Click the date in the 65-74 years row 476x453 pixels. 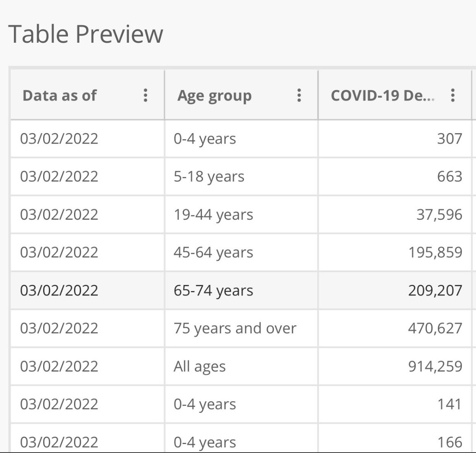coord(59,290)
